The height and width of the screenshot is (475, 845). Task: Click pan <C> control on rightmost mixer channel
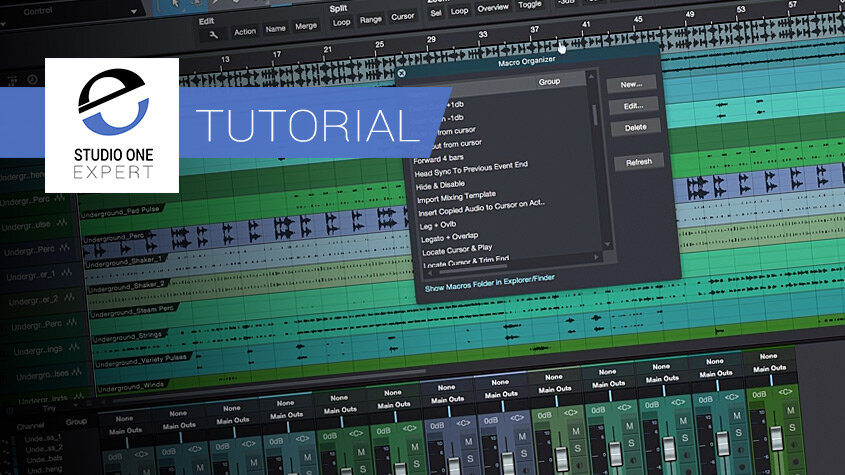coord(784,393)
